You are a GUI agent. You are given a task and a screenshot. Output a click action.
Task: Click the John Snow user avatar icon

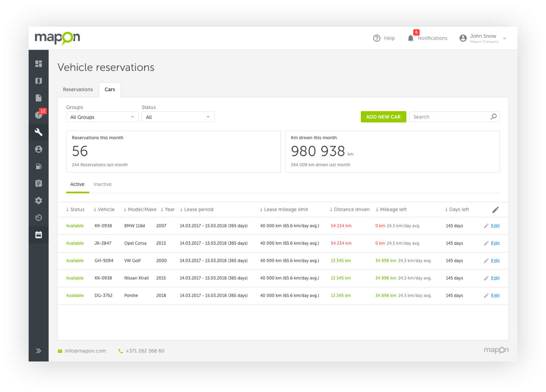(463, 38)
